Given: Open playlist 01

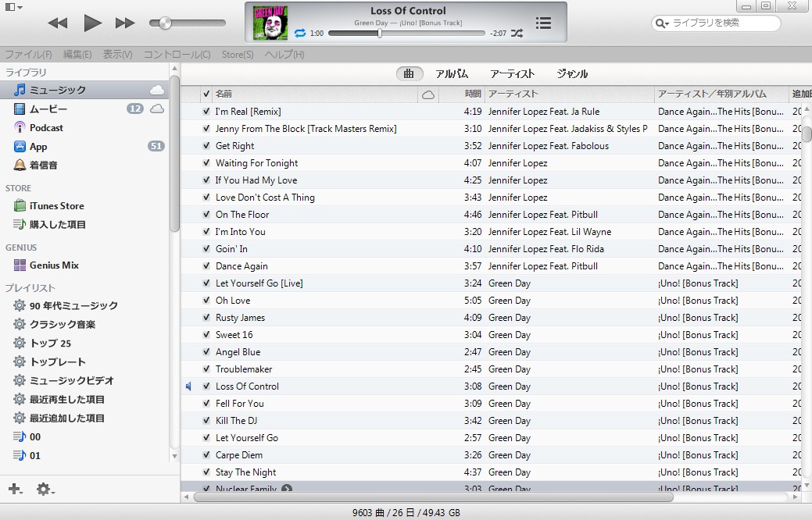Looking at the screenshot, I should [84, 455].
